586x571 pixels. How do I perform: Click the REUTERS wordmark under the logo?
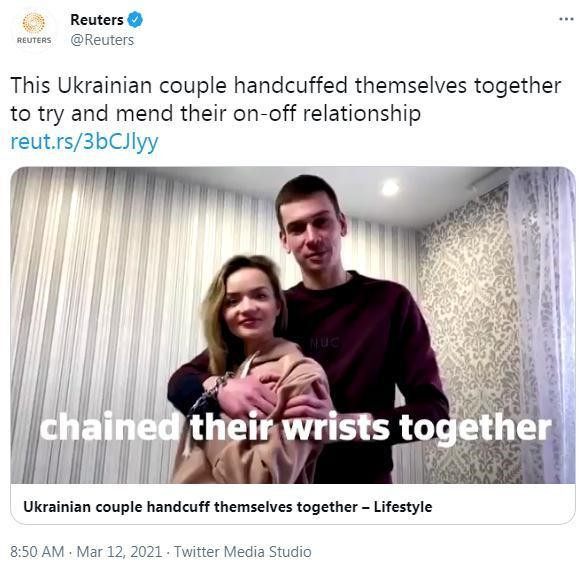coord(34,40)
